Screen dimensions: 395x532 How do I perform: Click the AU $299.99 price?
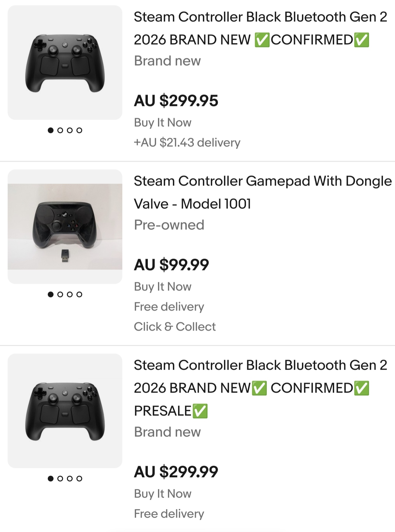pyautogui.click(x=176, y=472)
